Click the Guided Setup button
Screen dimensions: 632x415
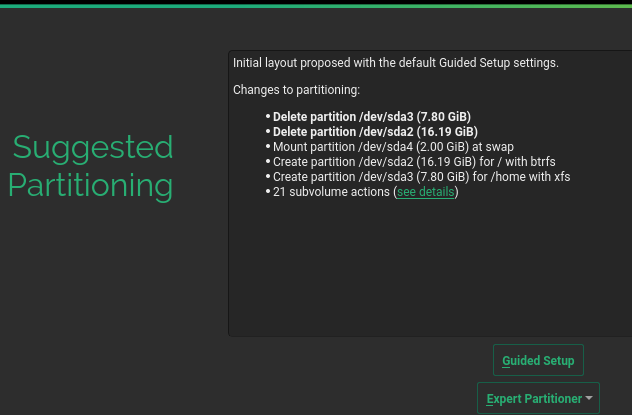point(538,360)
